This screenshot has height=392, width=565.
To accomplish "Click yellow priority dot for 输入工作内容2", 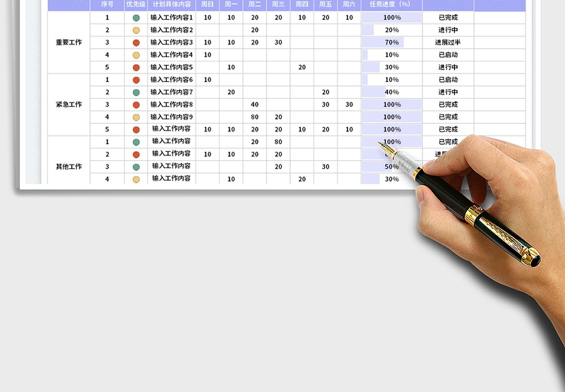I will (136, 30).
